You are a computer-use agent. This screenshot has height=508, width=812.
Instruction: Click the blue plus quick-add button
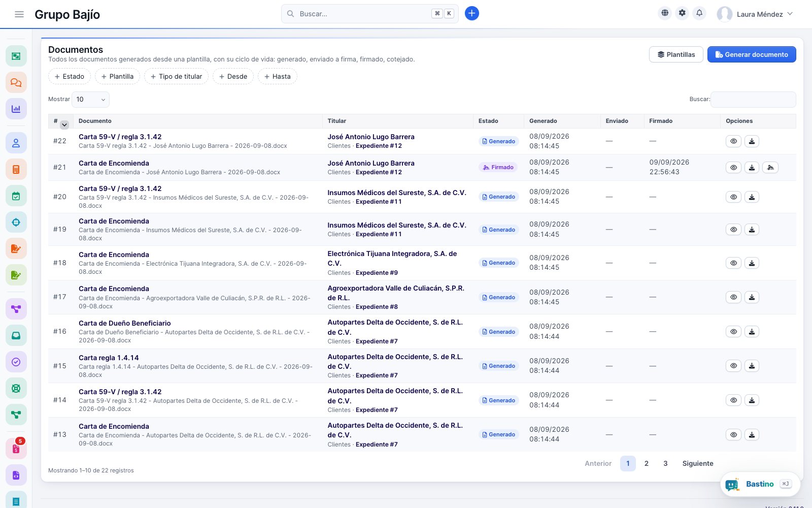pyautogui.click(x=472, y=13)
